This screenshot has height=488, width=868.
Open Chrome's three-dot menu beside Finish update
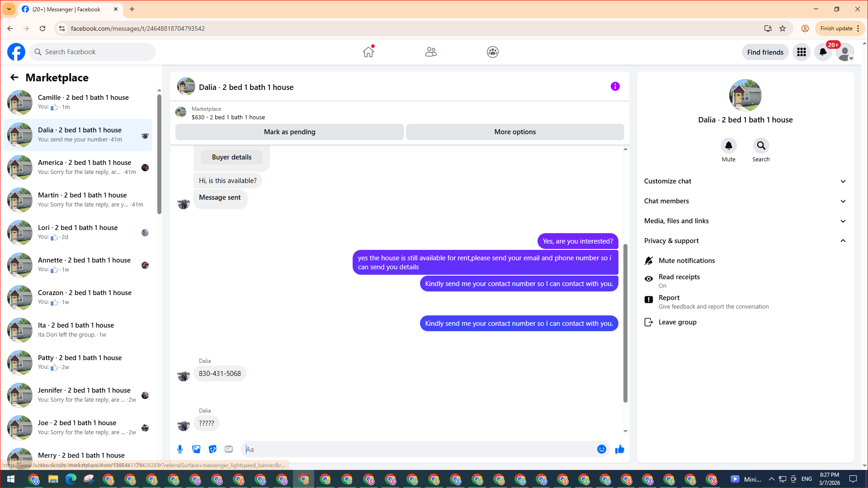[858, 28]
